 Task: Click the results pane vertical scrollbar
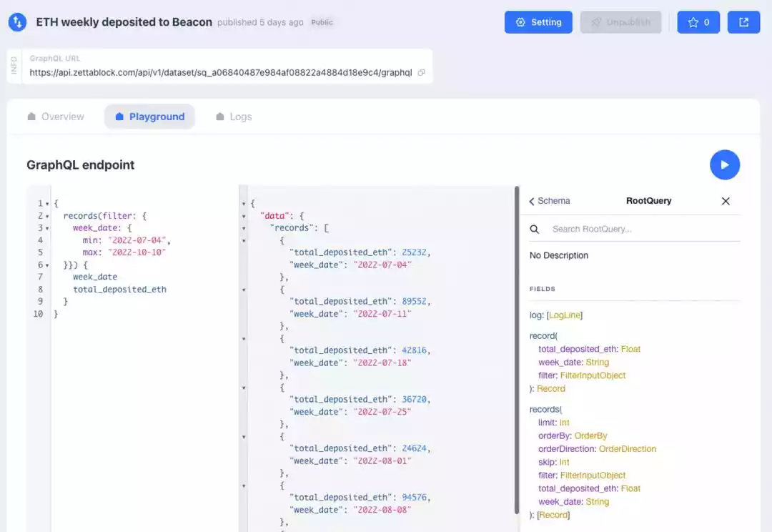517,349
